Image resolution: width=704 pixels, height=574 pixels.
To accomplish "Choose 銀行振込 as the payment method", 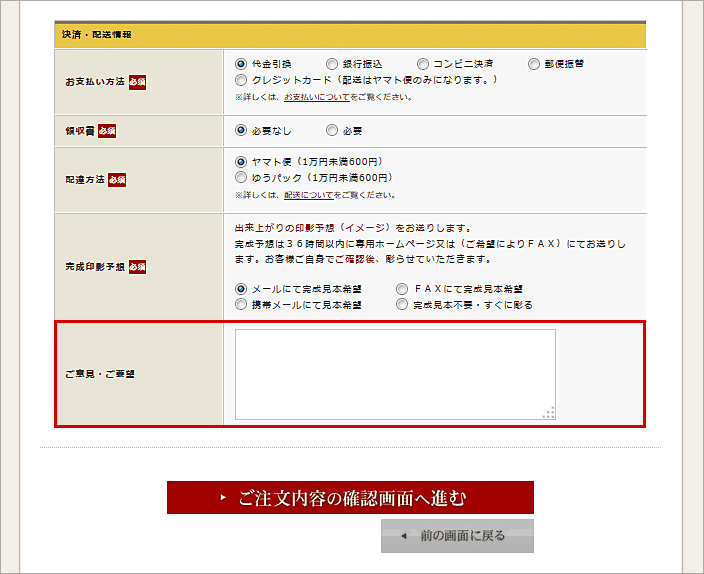I will 332,63.
